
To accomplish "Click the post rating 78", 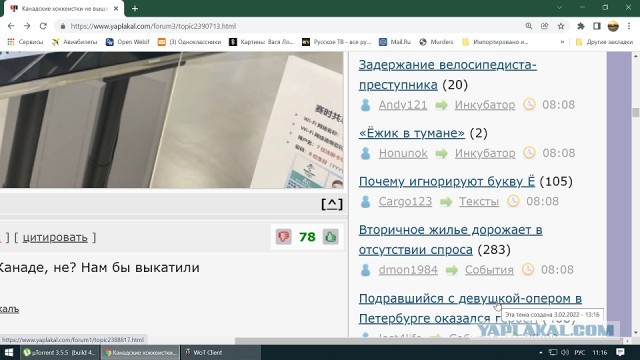I will [307, 237].
